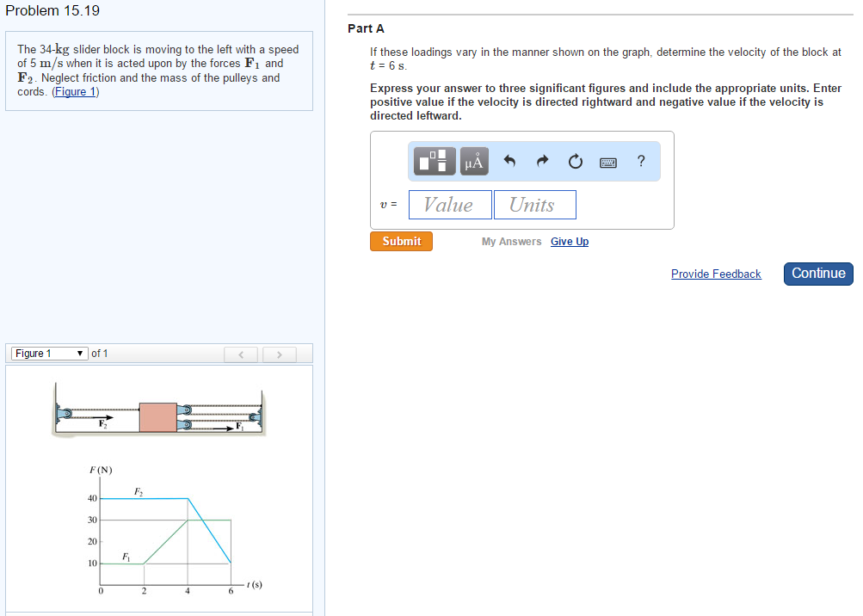The width and height of the screenshot is (863, 616).
Task: Open the µÅ units palette icon
Action: point(473,161)
